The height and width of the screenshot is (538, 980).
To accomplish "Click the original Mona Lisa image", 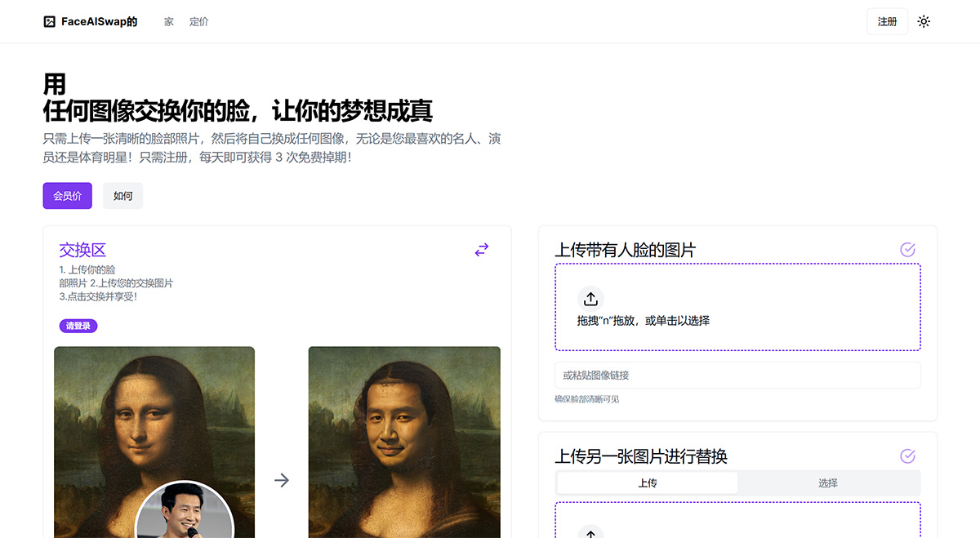I will coord(154,408).
